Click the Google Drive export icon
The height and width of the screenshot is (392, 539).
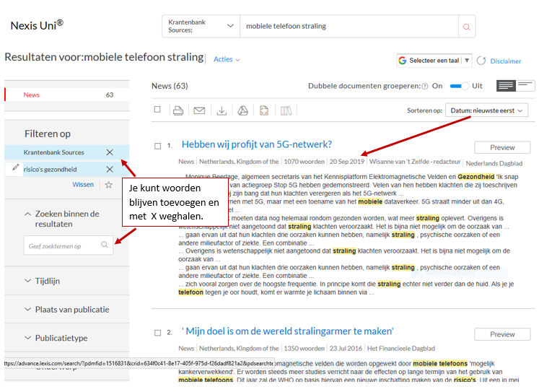pos(243,110)
